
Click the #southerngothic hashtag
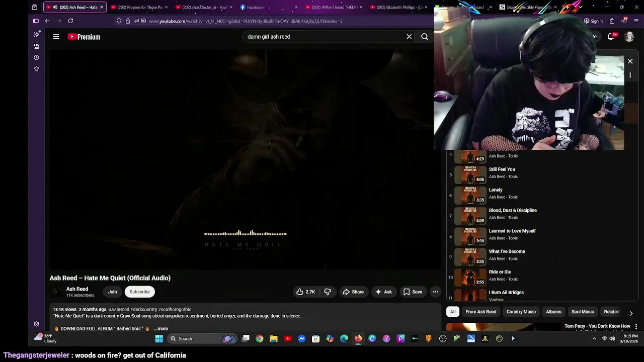175,309
